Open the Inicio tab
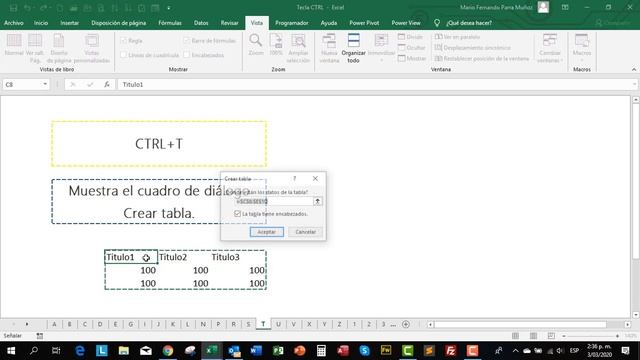The image size is (640, 360). pyautogui.click(x=41, y=23)
